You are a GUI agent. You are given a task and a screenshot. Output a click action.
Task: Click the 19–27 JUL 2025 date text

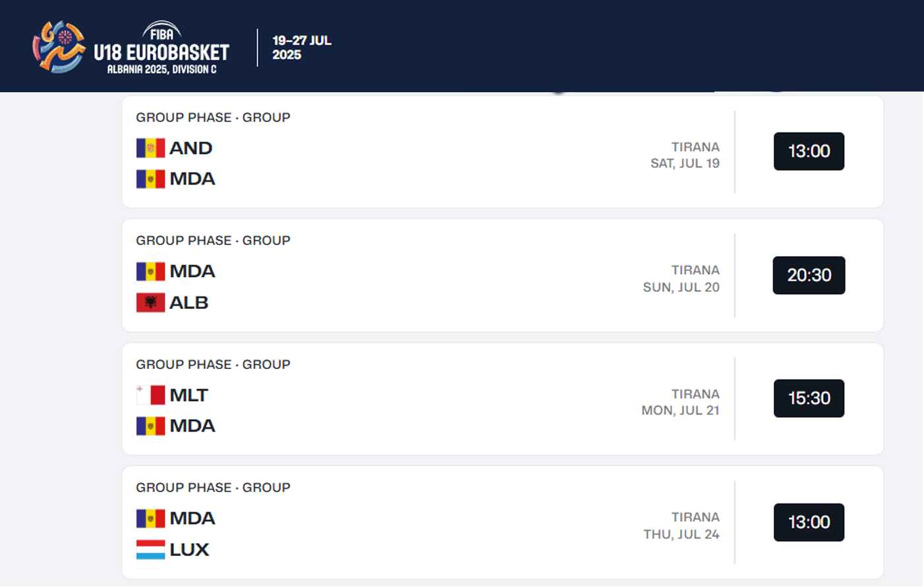click(302, 47)
